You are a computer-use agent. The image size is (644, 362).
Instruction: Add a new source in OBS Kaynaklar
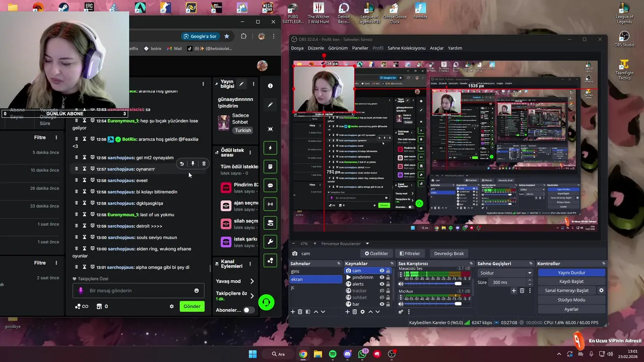point(347,312)
